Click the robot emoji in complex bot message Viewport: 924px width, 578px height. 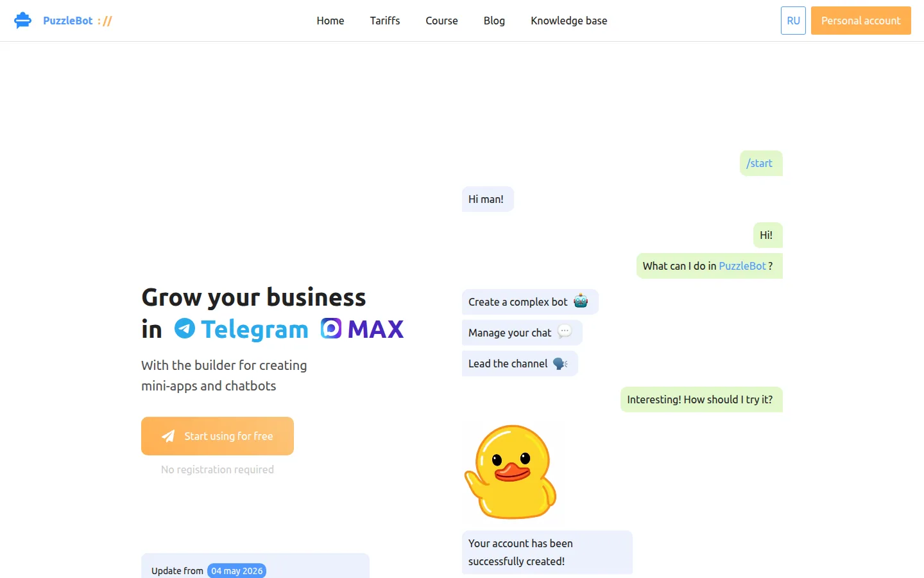coord(581,301)
